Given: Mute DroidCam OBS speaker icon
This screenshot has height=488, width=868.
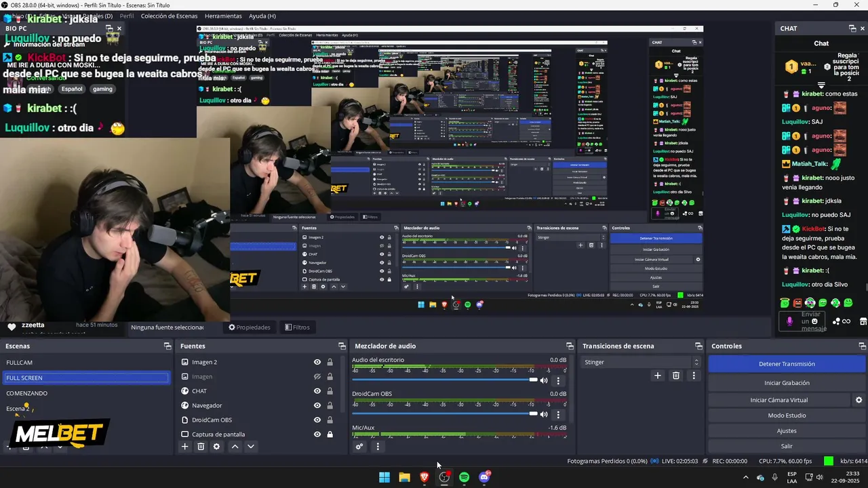Looking at the screenshot, I should click(543, 414).
